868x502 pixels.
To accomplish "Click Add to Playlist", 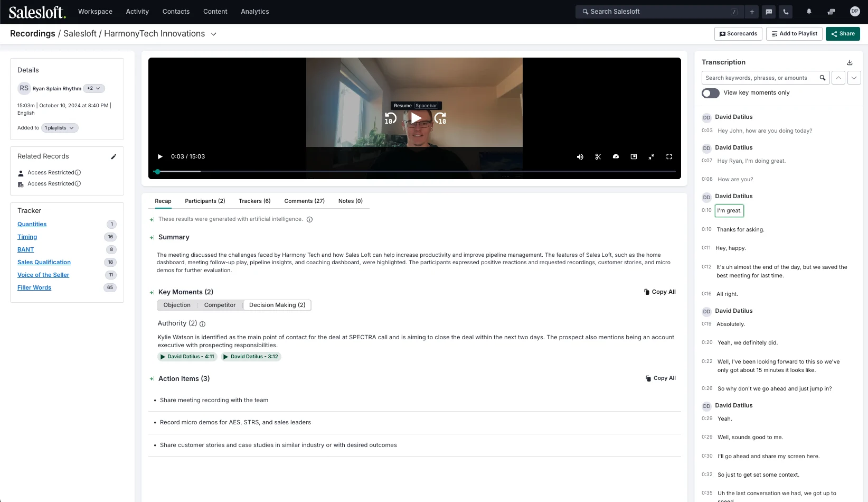I will (x=794, y=34).
